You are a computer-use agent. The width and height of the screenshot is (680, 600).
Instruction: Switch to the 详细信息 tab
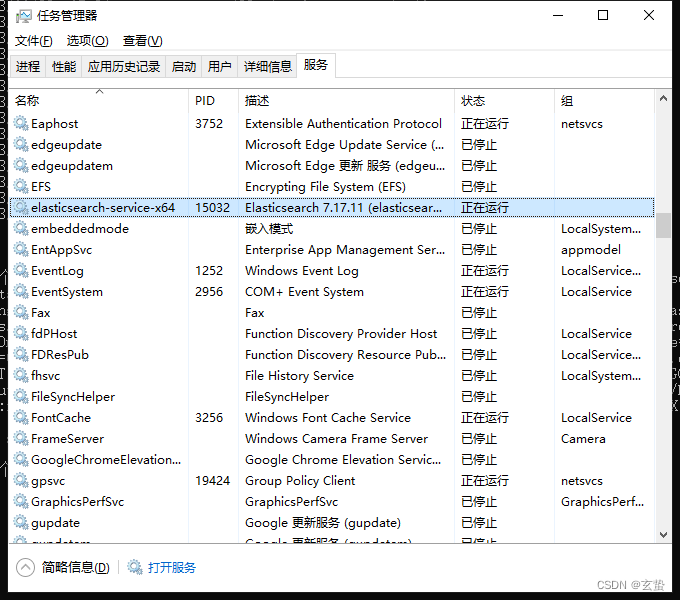point(267,67)
